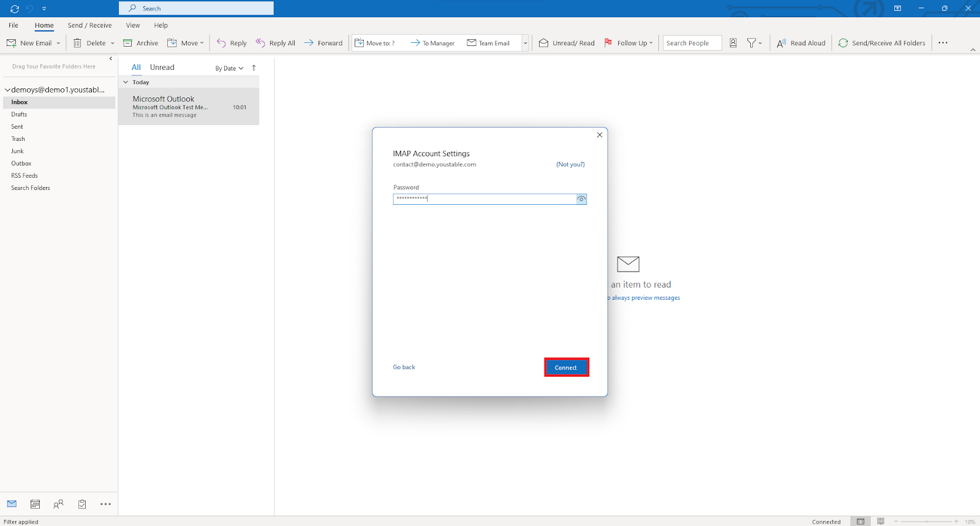This screenshot has height=526, width=980.
Task: Open the ribbon more commands ellipsis
Action: click(943, 43)
